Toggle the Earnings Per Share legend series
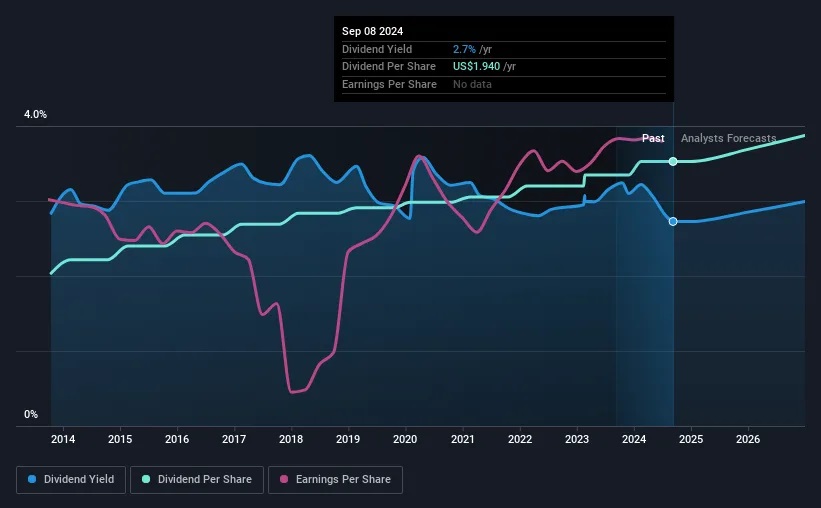Screen dimensions: 821x508 tap(336, 480)
